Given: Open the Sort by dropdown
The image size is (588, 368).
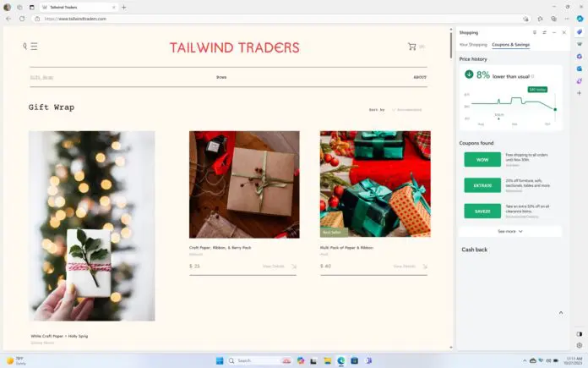Looking at the screenshot, I should (x=407, y=110).
